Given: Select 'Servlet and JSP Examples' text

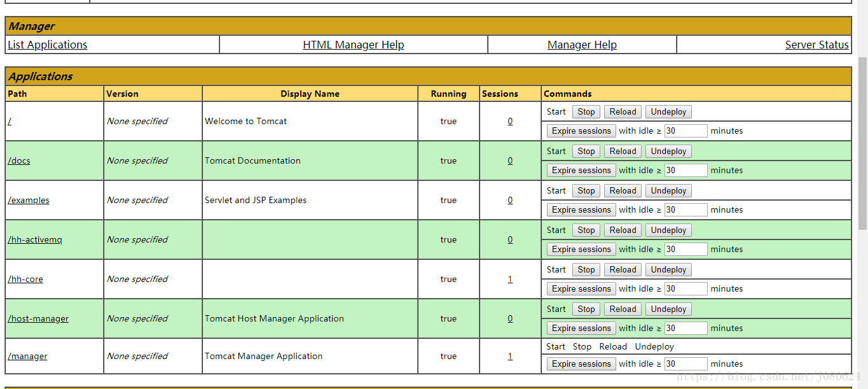Looking at the screenshot, I should (256, 200).
